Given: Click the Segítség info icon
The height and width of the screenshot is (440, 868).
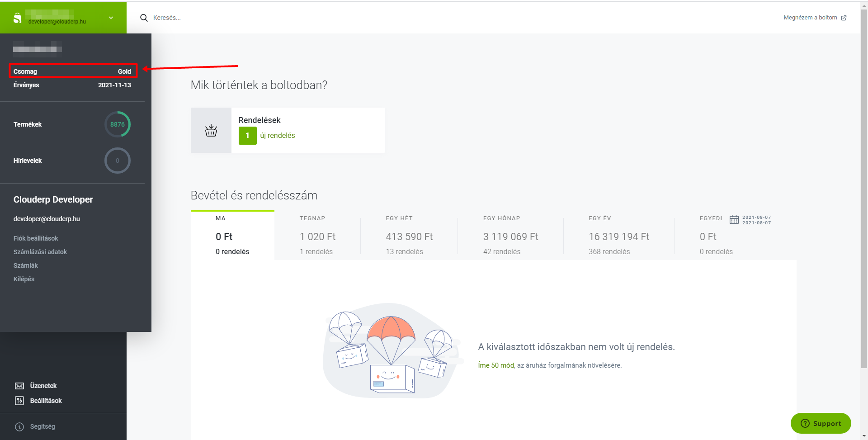Looking at the screenshot, I should (x=19, y=426).
